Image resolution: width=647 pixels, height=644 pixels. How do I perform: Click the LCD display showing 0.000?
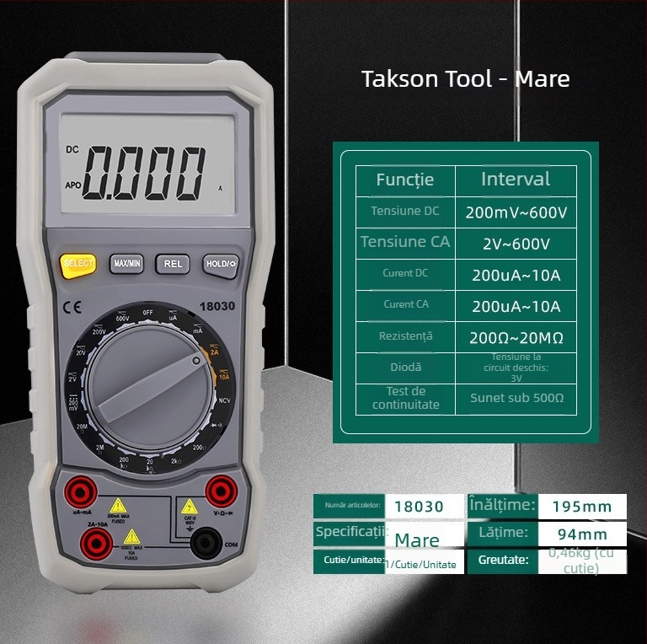coord(147,169)
